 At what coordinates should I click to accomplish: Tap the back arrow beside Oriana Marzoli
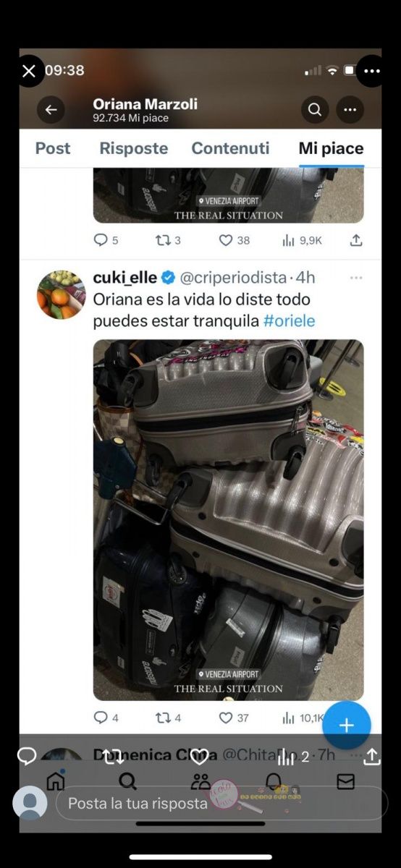click(x=51, y=110)
